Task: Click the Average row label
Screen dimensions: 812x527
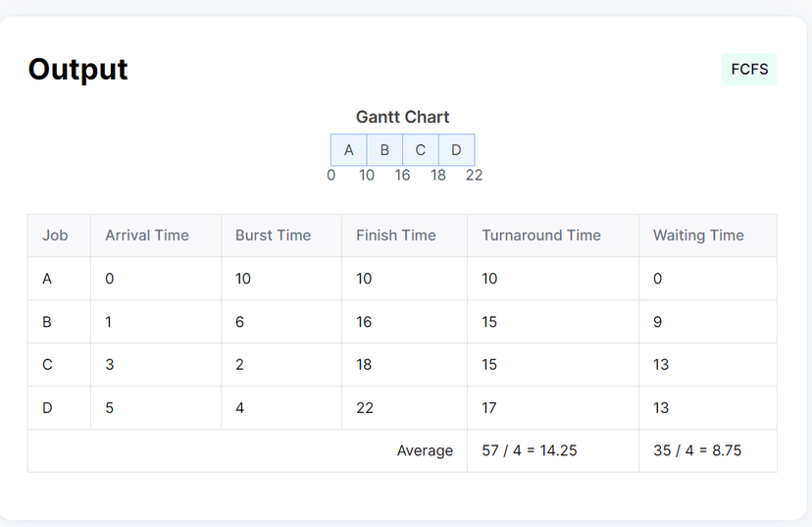Action: (425, 450)
